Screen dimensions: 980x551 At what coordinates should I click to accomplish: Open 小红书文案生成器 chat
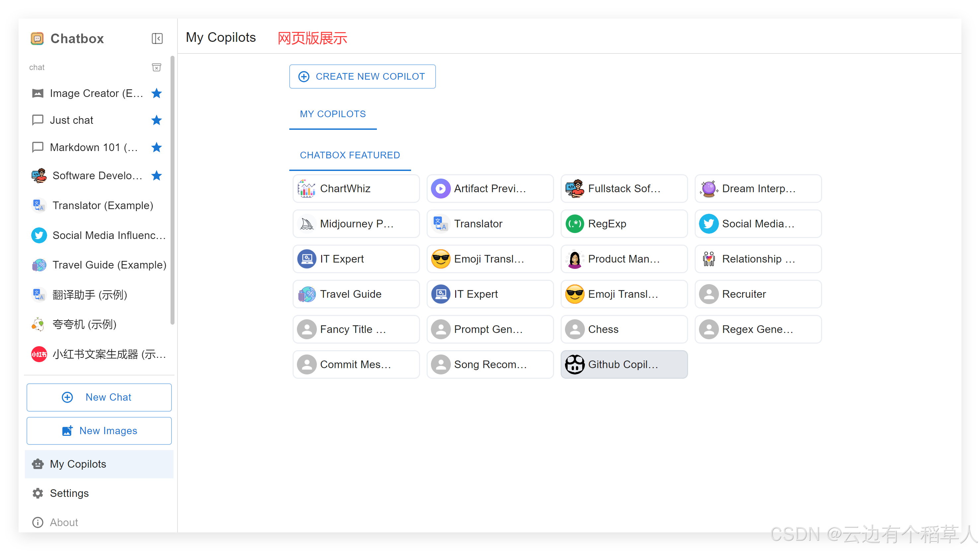(98, 354)
